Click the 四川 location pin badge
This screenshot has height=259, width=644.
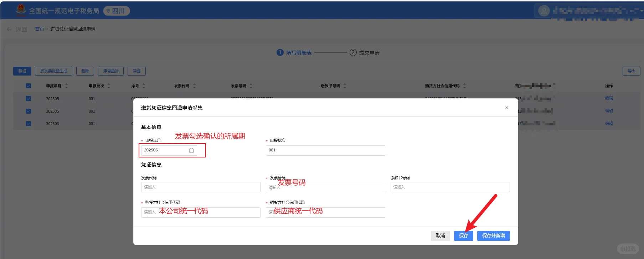[117, 11]
